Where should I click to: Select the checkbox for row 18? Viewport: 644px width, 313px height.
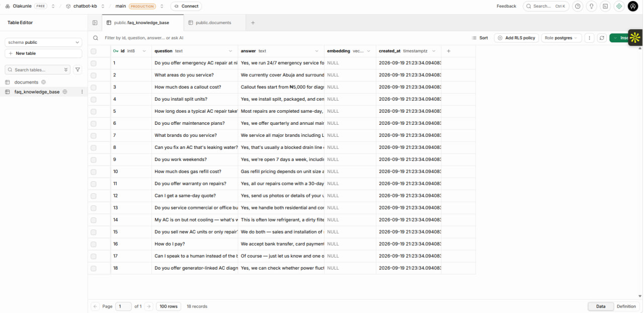click(x=94, y=268)
